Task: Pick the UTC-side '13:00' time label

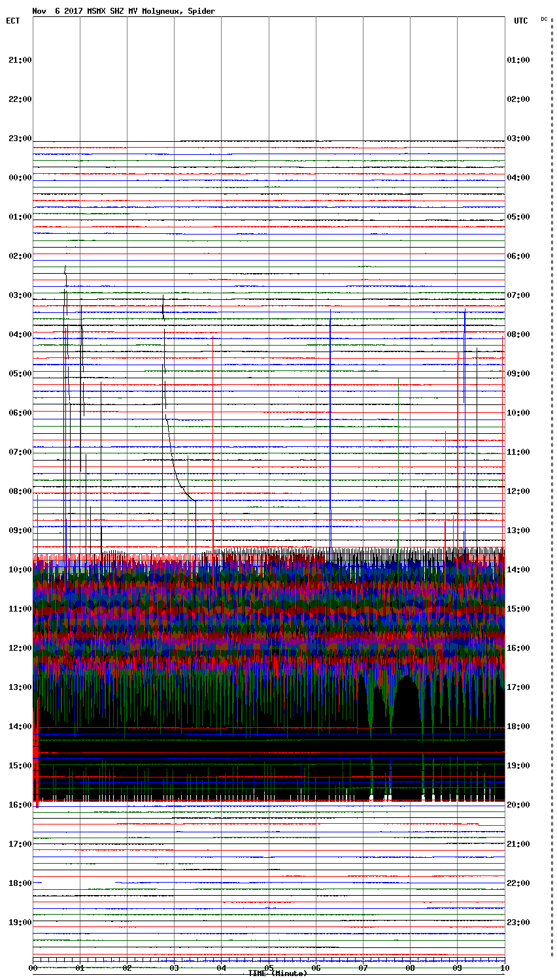Action: click(x=518, y=531)
